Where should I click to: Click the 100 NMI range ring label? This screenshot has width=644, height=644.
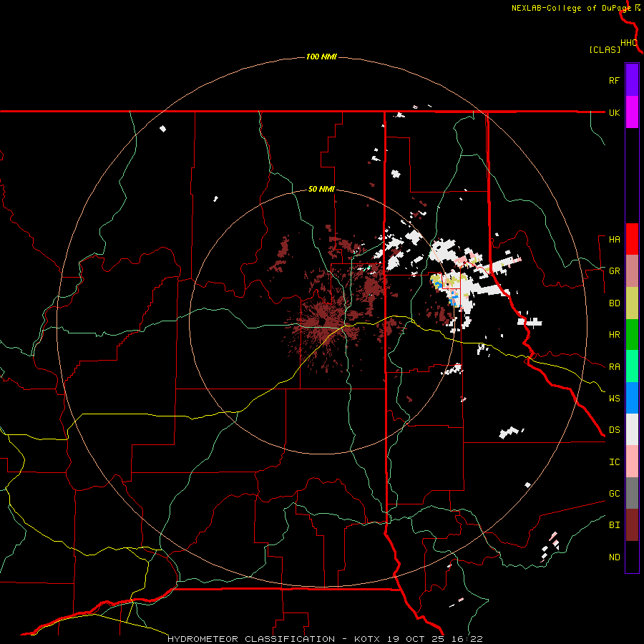tap(321, 57)
